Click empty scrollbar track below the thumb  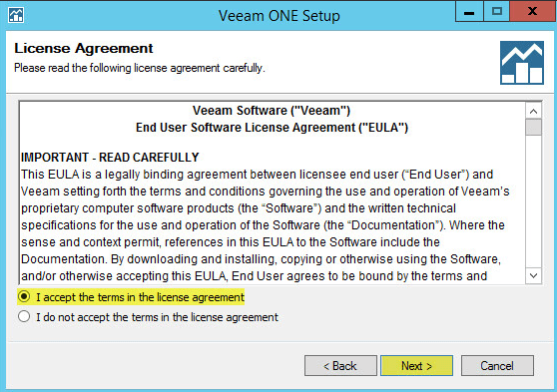533,201
